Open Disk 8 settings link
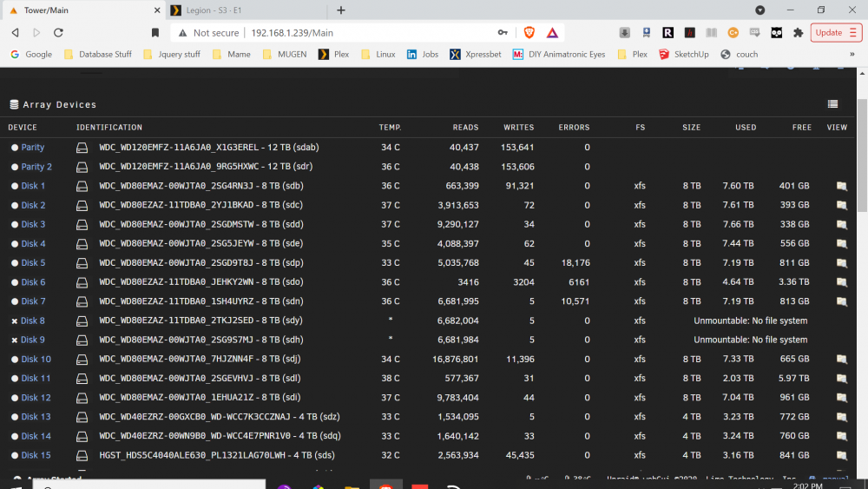This screenshot has width=868, height=489. pos(33,320)
